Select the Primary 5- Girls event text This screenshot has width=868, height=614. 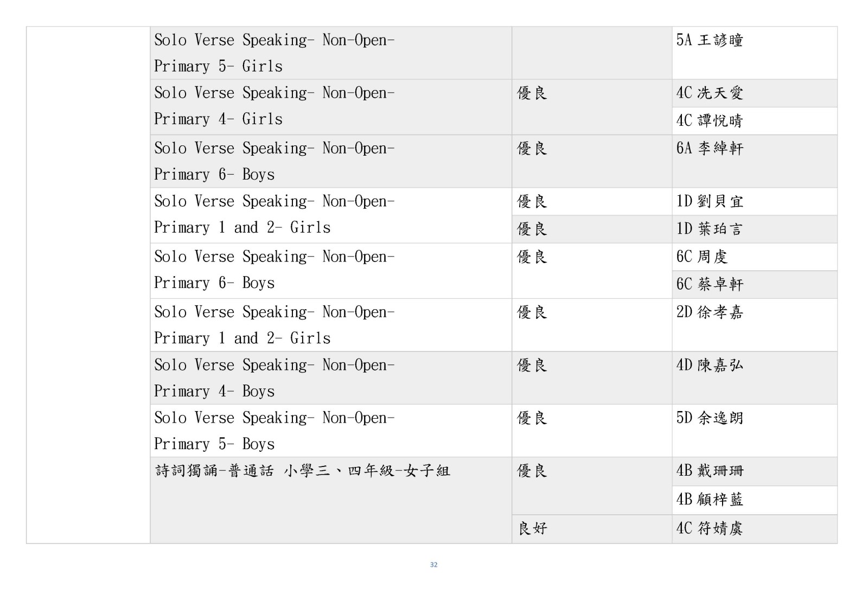pos(218,67)
